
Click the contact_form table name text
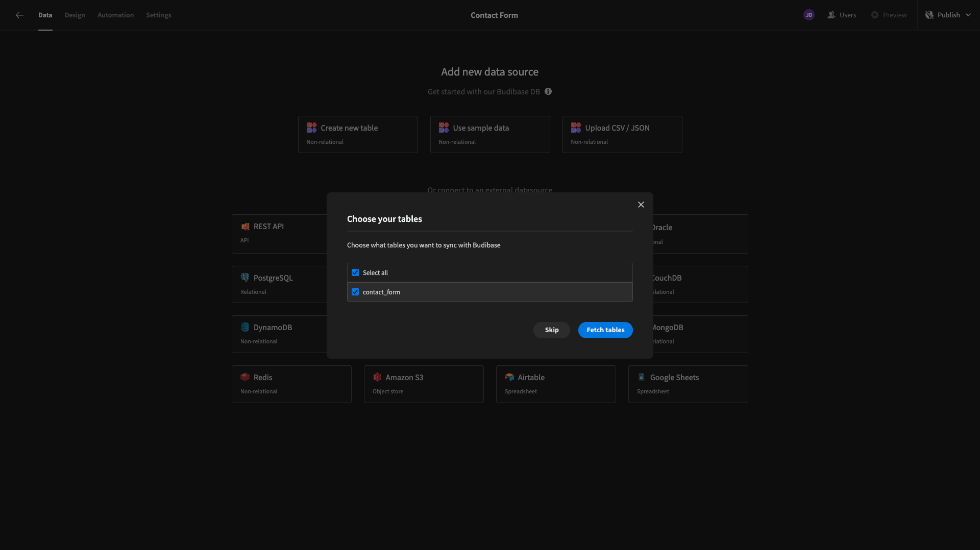(381, 292)
